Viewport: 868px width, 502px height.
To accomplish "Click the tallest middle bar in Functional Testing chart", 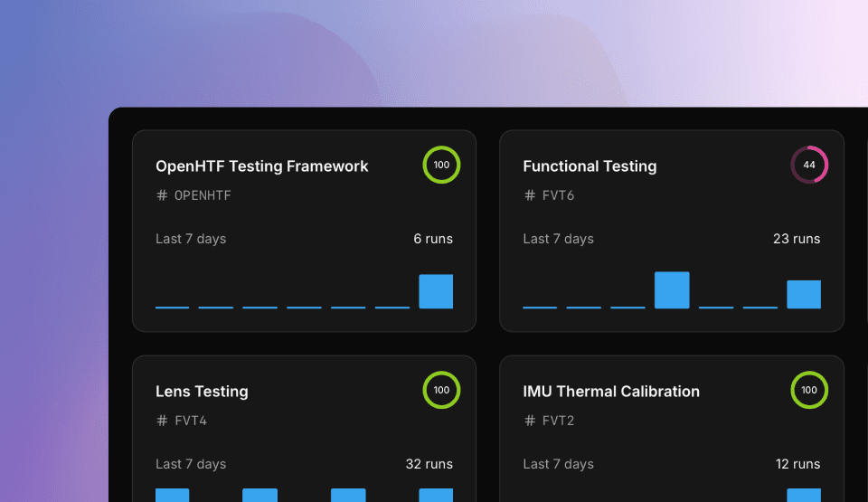I will (x=672, y=290).
